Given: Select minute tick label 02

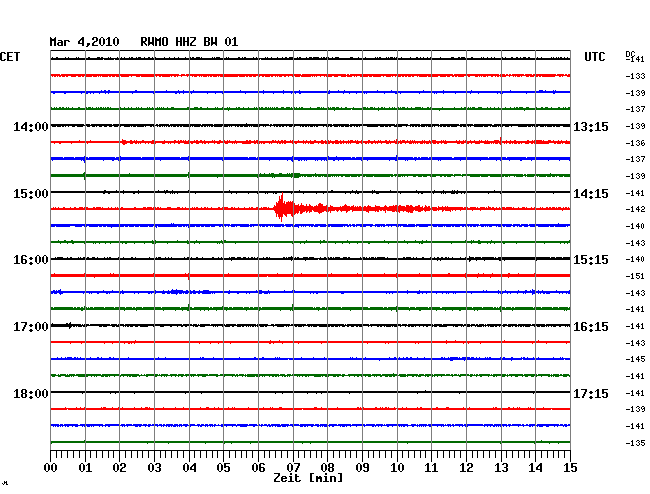Looking at the screenshot, I should [119, 468].
